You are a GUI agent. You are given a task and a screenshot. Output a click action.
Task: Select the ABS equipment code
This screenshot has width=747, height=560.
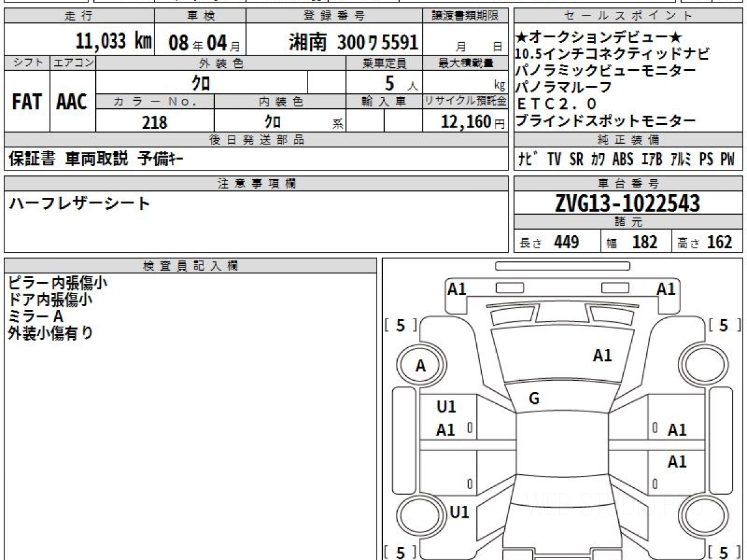coord(622,159)
